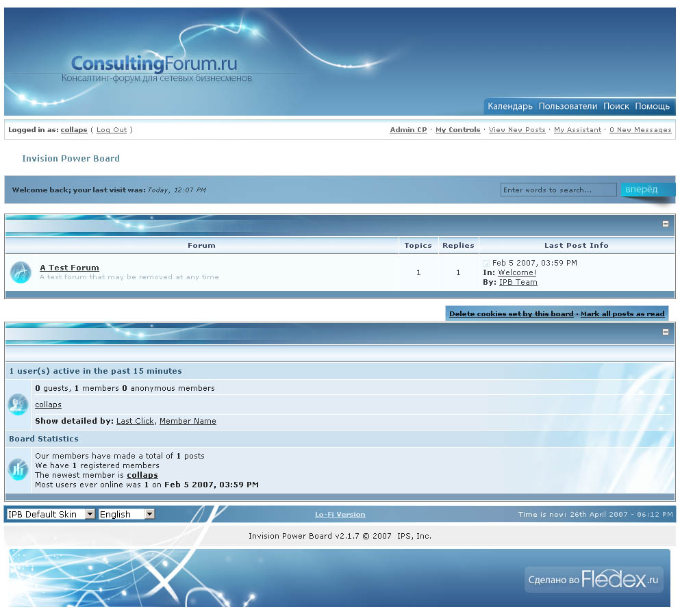Open My Assistant
This screenshot has height=616, width=680.
tap(578, 129)
